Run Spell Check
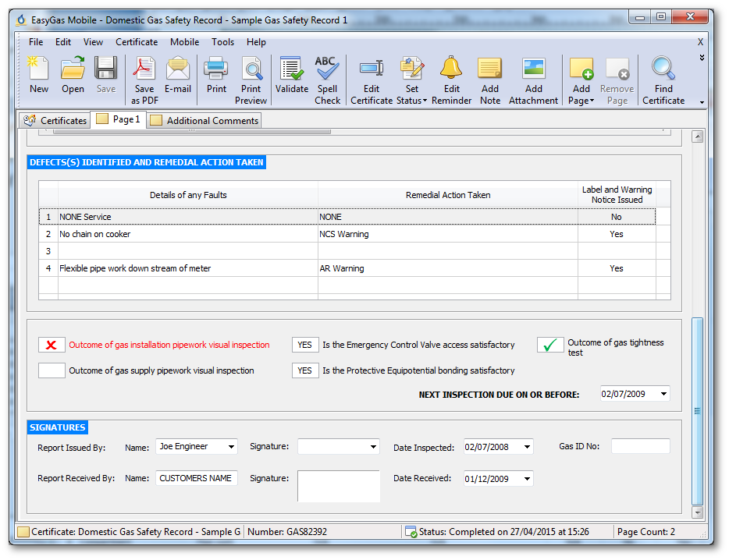The height and width of the screenshot is (560, 729). pos(327,80)
